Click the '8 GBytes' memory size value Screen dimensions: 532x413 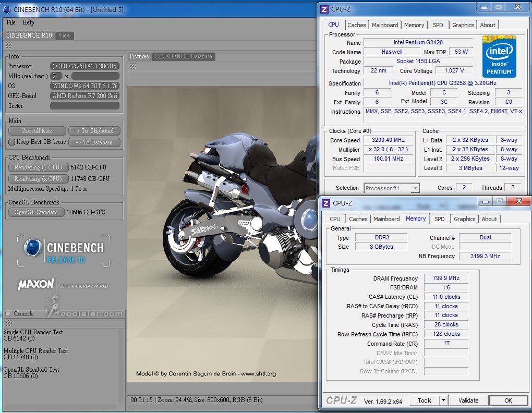click(381, 247)
